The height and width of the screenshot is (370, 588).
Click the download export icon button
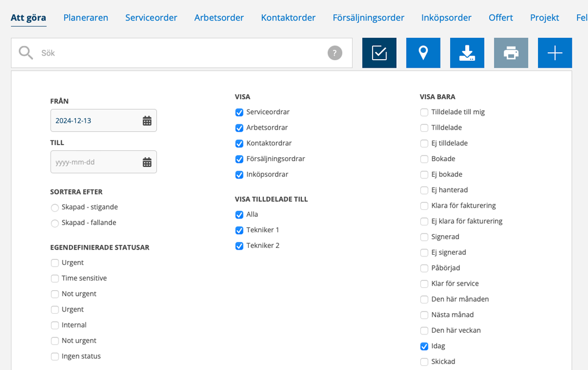(467, 53)
